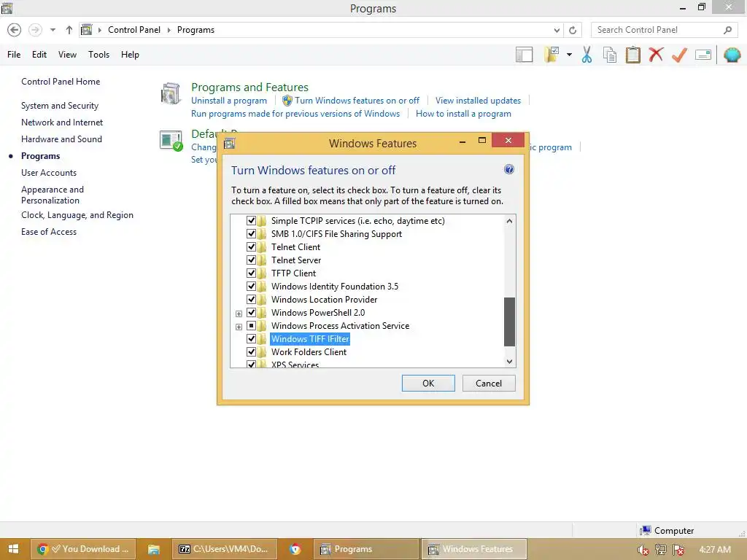Open Uninstall a program link
Viewport: 747px width, 560px height.
pyautogui.click(x=229, y=101)
